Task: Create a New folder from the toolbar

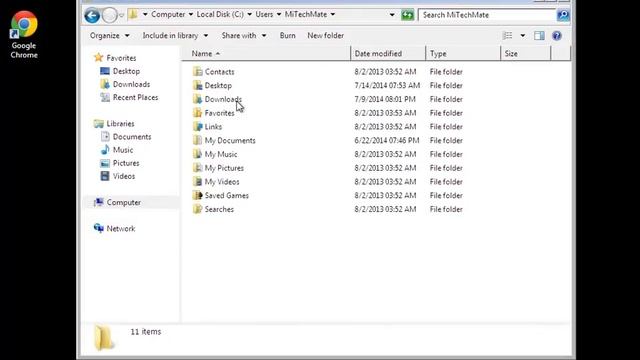Action: pyautogui.click(x=325, y=36)
